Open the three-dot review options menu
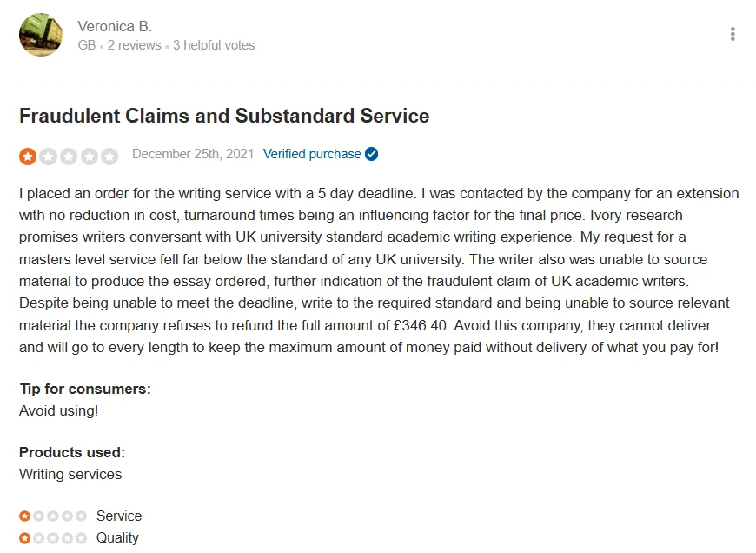This screenshot has width=756, height=553. pyautogui.click(x=733, y=34)
